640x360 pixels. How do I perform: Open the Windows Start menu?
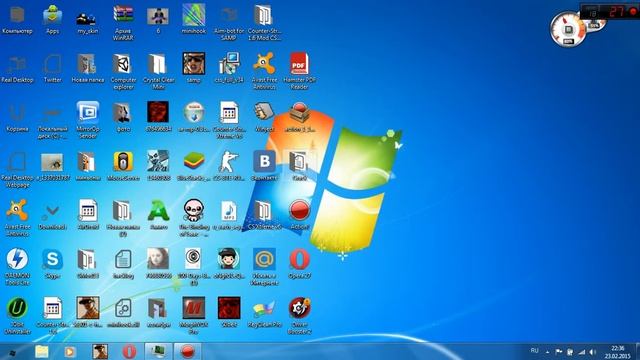11,352
